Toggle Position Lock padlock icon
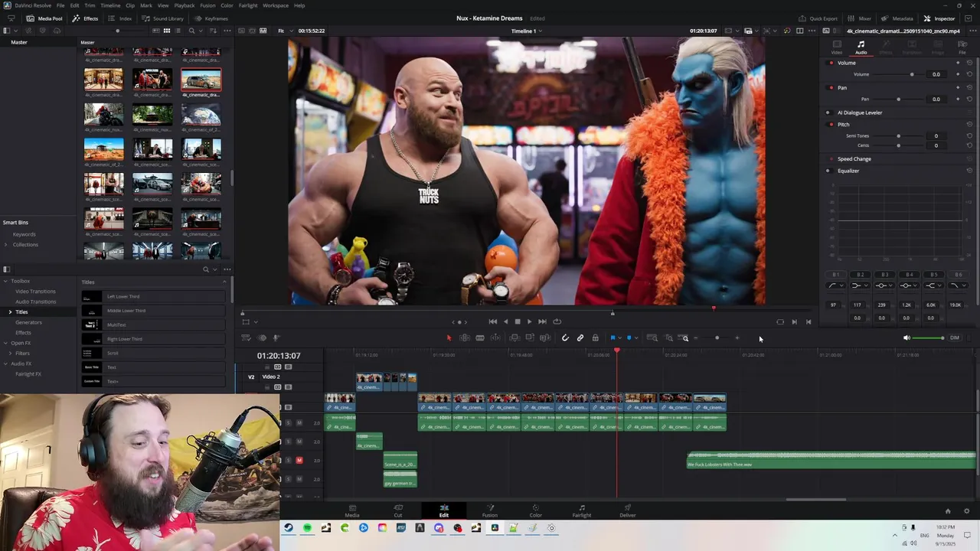This screenshot has width=980, height=551. [x=595, y=337]
